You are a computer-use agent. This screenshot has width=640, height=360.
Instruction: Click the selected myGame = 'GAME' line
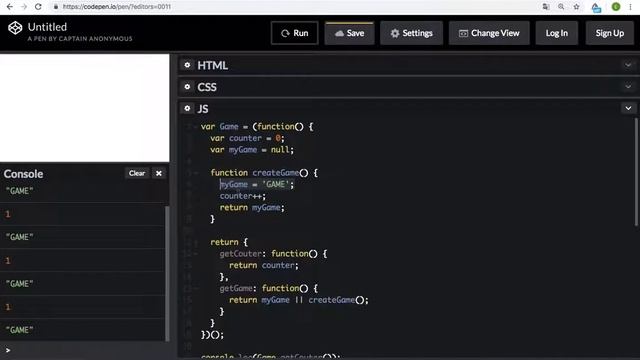pos(257,184)
